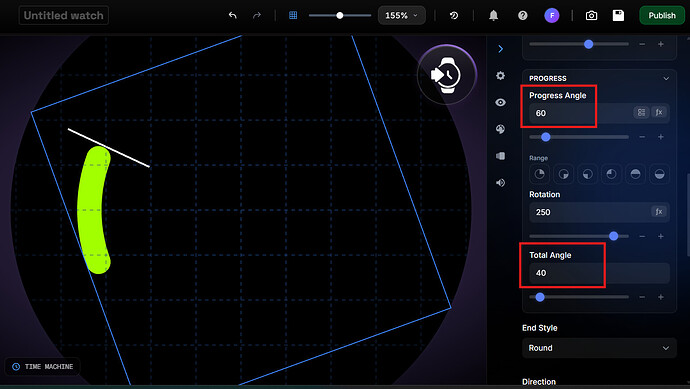Open the eye visibility sidebar tab

(x=500, y=103)
